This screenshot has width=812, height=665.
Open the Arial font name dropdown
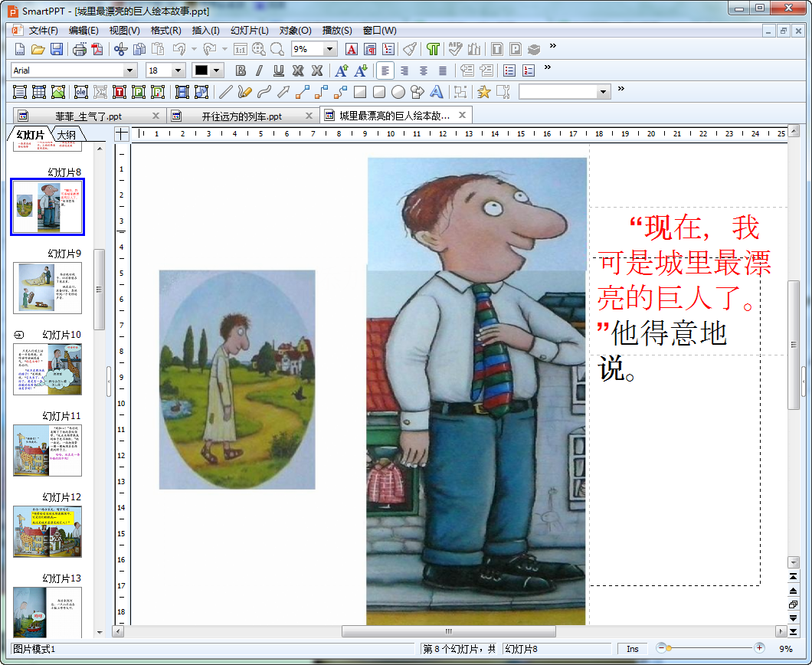point(130,70)
